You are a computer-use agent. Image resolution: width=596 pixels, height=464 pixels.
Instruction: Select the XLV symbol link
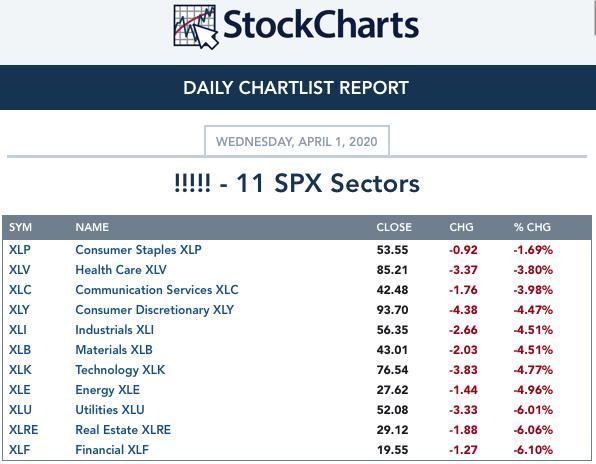pos(19,270)
